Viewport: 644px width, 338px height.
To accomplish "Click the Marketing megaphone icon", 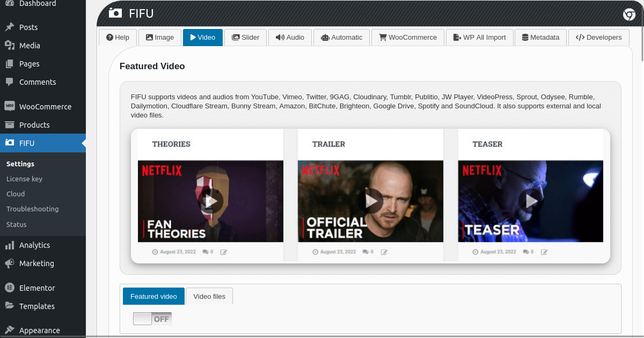I will pos(9,263).
